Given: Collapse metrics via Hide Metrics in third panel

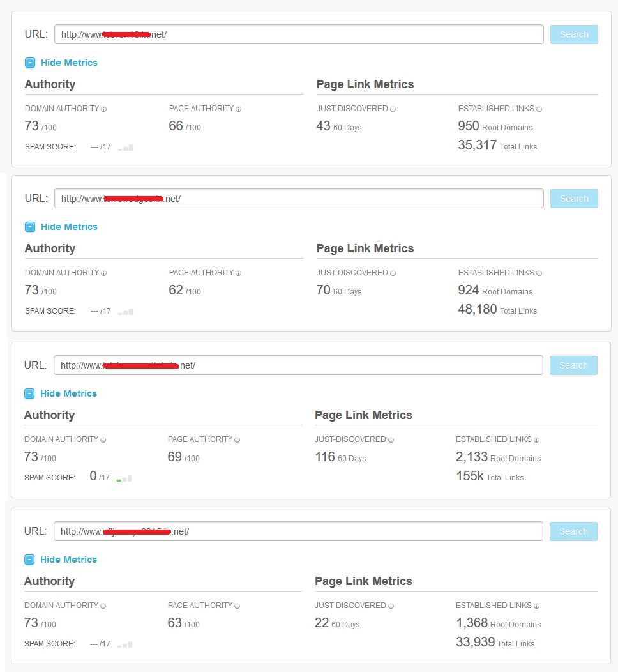Looking at the screenshot, I should click(x=68, y=393).
